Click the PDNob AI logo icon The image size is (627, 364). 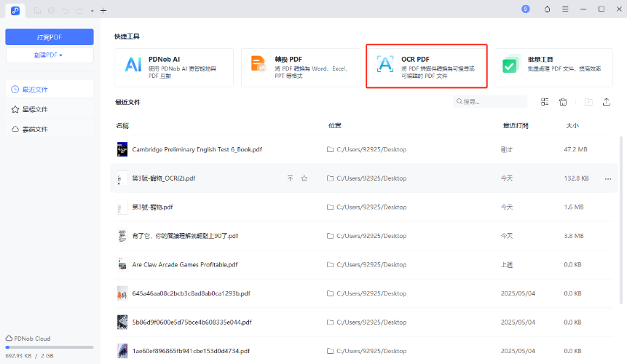click(x=133, y=64)
